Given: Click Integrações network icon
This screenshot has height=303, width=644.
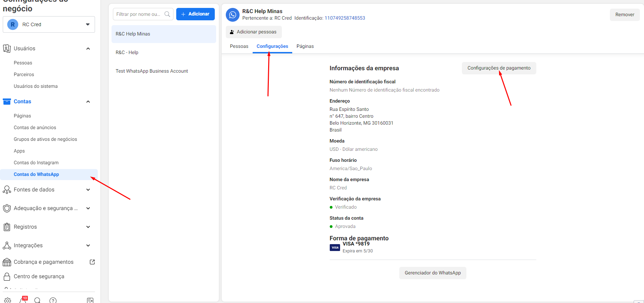Looking at the screenshot, I should click(x=7, y=245).
